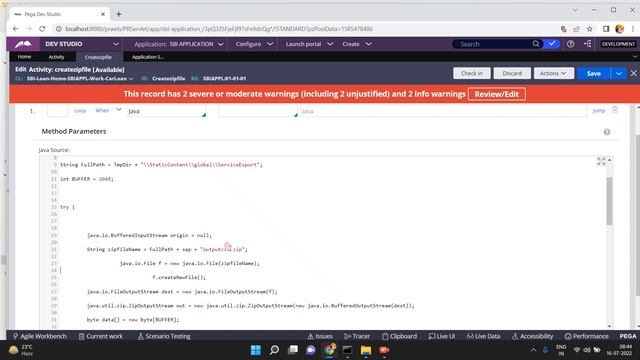Click the page vertical scrollbar thumb
The width and height of the screenshot is (640, 360).
(638, 216)
